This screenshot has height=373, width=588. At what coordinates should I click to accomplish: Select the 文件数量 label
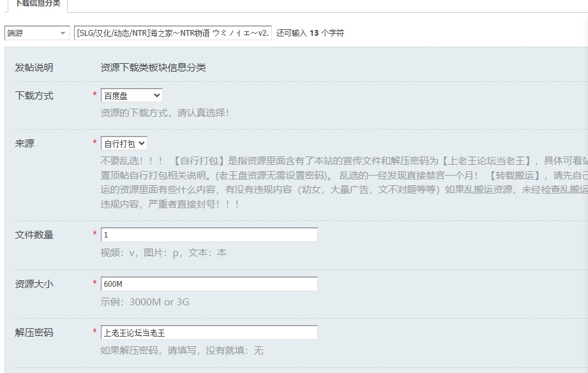[34, 235]
